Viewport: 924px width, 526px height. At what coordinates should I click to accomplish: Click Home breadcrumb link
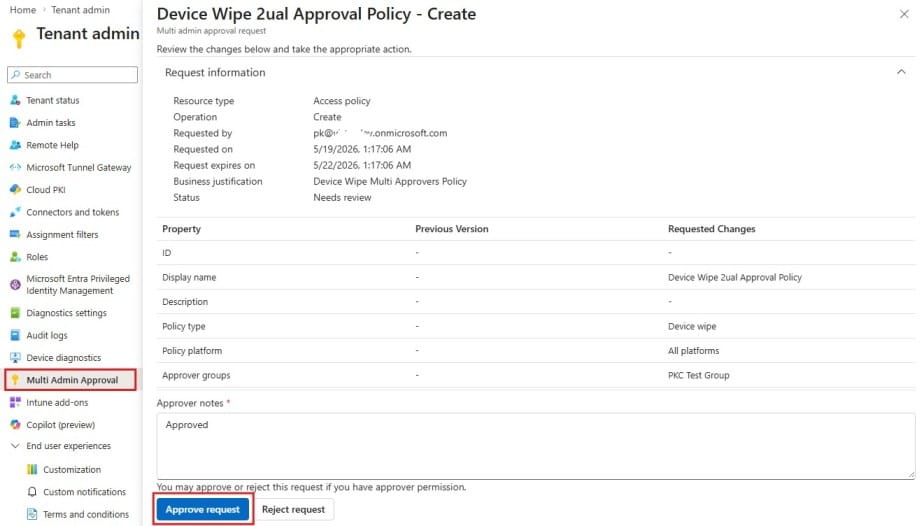tap(22, 10)
